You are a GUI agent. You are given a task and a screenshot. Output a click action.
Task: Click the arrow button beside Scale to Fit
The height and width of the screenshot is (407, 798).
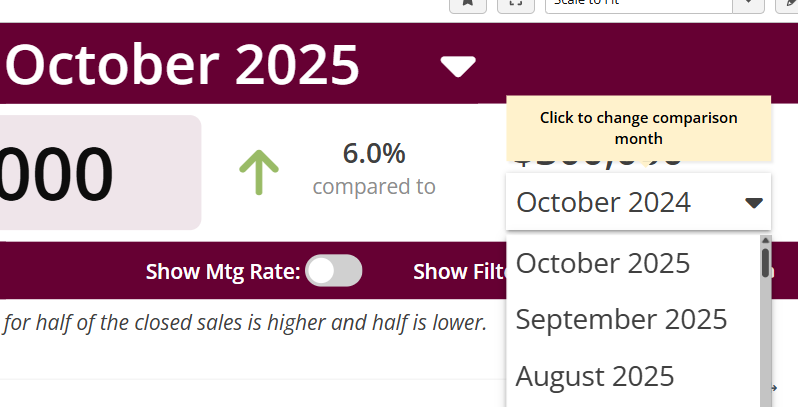pyautogui.click(x=748, y=4)
